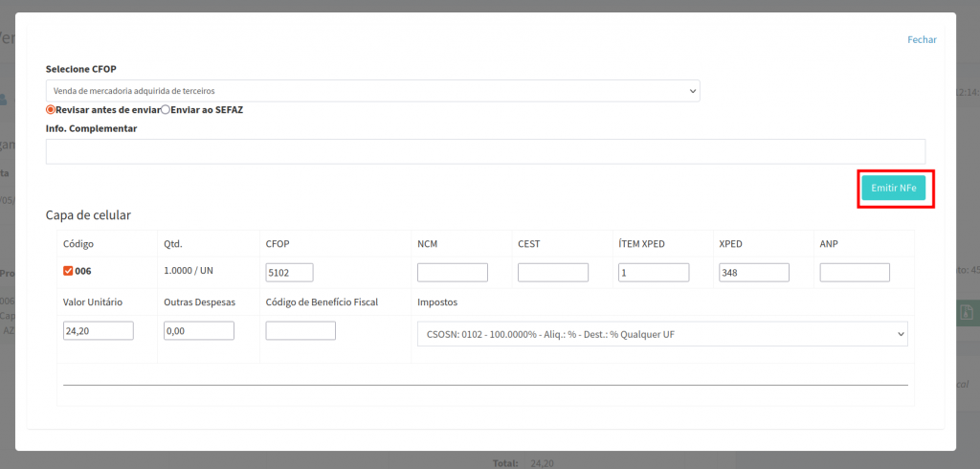Viewport: 980px width, 469px height.
Task: Click the chevron arrow of the CFOP select
Action: [693, 90]
